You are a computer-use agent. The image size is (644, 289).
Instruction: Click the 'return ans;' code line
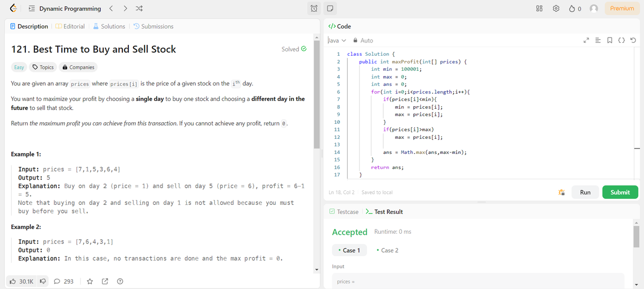click(x=387, y=167)
